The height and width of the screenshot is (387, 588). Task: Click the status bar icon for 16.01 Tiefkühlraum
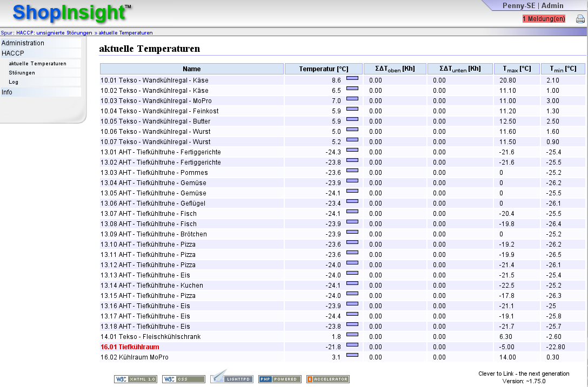pos(352,345)
